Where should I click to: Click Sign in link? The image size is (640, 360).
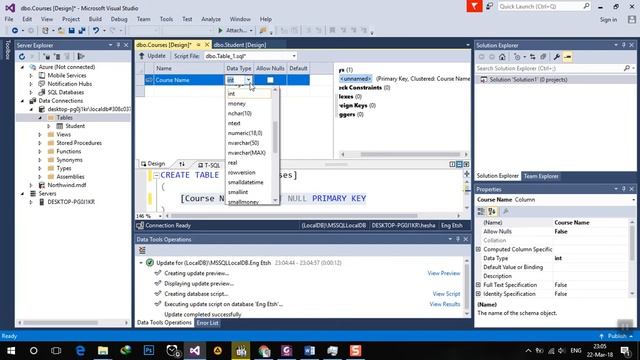[608, 20]
